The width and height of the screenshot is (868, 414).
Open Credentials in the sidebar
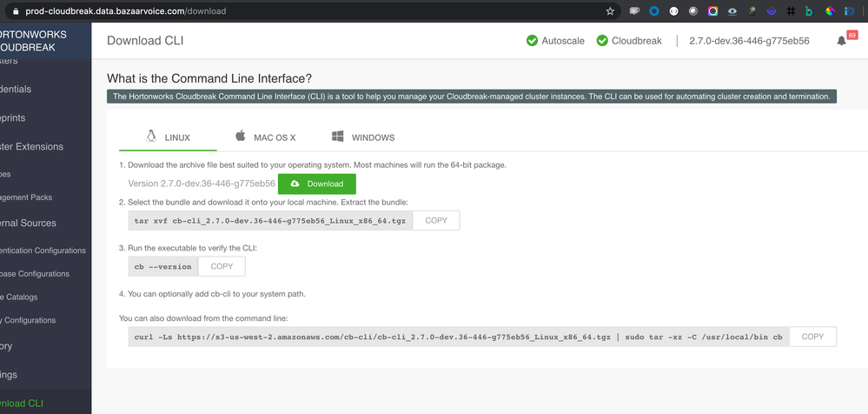17,90
